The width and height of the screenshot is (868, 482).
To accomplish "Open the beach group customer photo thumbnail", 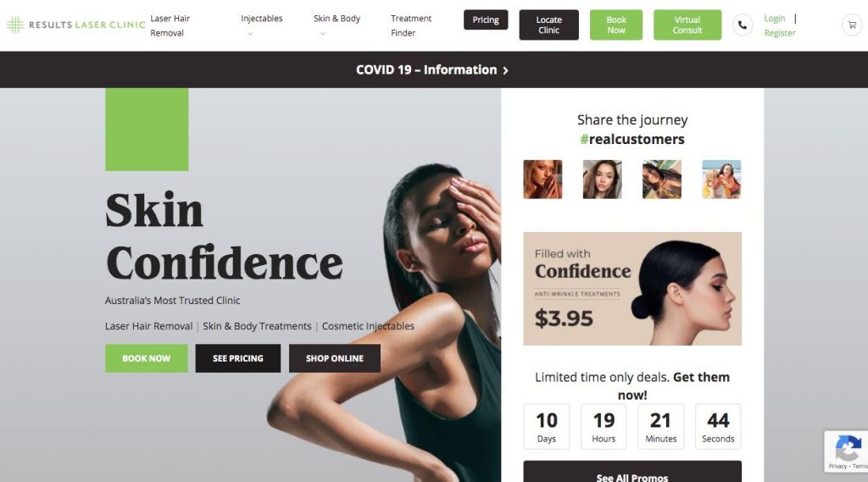I will [x=721, y=180].
